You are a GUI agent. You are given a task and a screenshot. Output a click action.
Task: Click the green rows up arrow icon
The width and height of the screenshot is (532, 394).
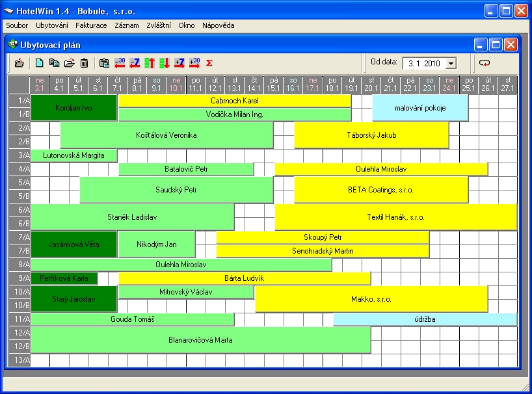pyautogui.click(x=150, y=63)
